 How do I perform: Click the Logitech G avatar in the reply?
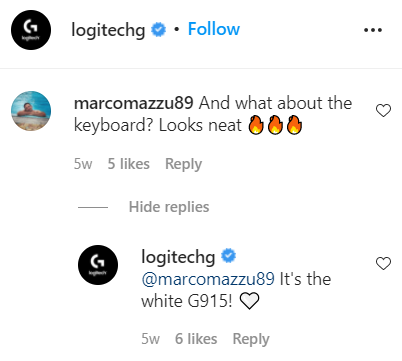pos(98,265)
